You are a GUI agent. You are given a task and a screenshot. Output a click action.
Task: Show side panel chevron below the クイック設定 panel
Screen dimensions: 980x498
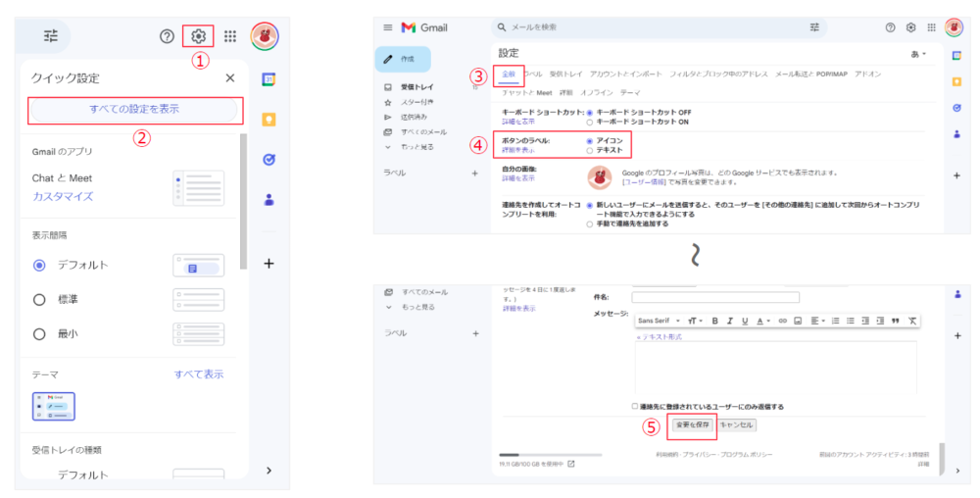pos(269,471)
